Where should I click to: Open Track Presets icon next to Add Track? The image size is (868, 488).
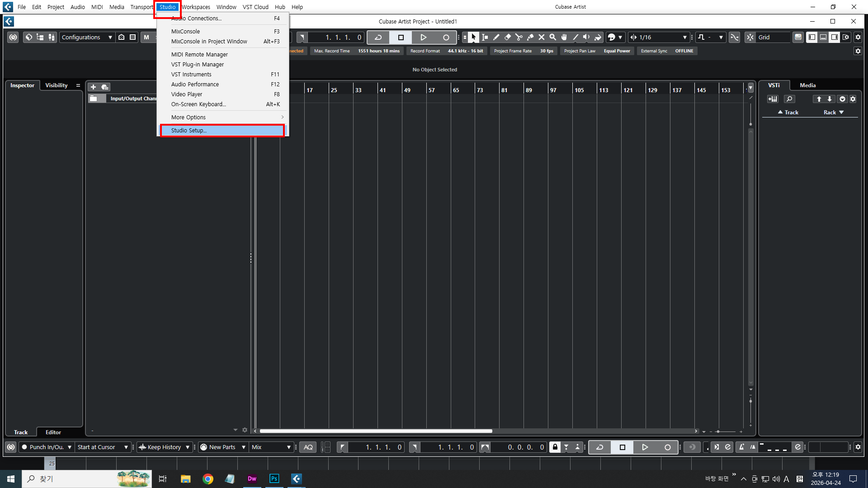coord(105,87)
